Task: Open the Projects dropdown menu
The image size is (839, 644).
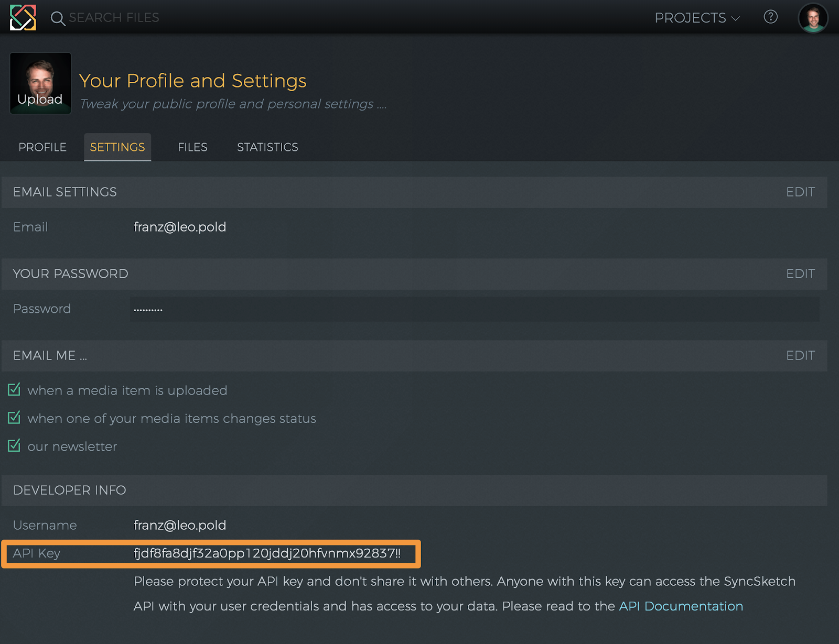Action: coord(697,18)
